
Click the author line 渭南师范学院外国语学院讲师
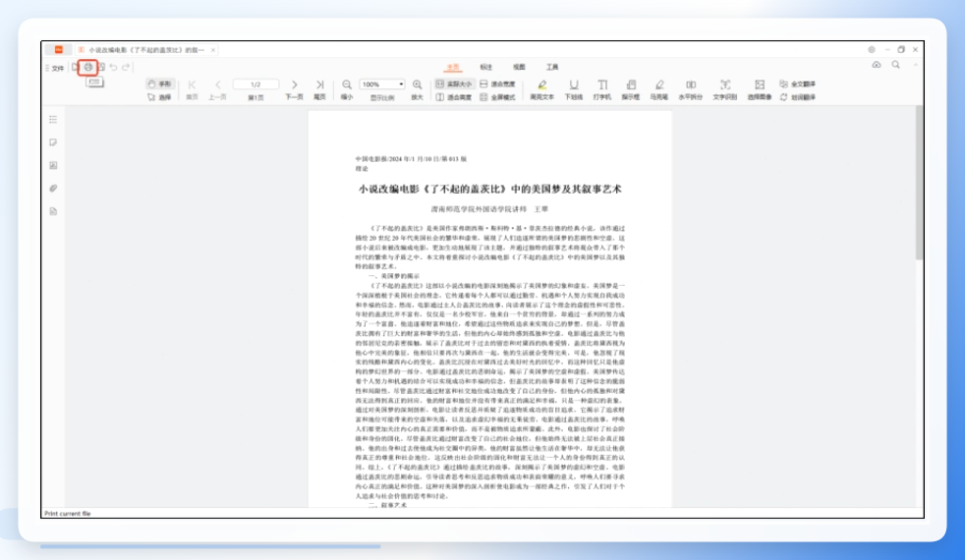(479, 209)
